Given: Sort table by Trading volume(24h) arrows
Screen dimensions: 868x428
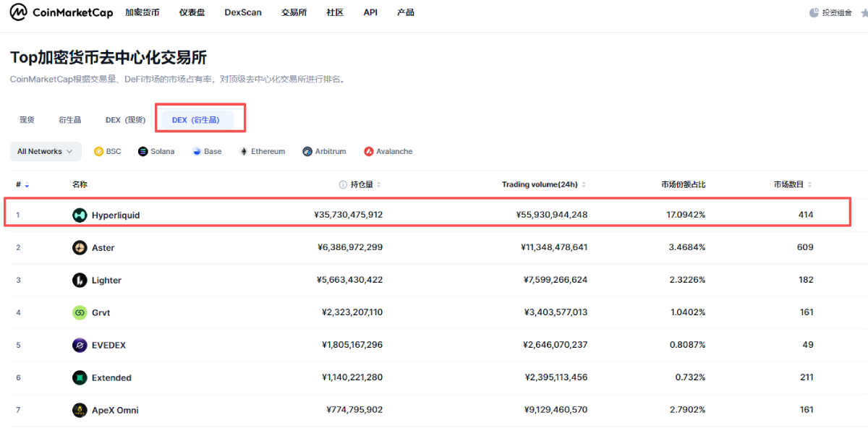Looking at the screenshot, I should (584, 184).
